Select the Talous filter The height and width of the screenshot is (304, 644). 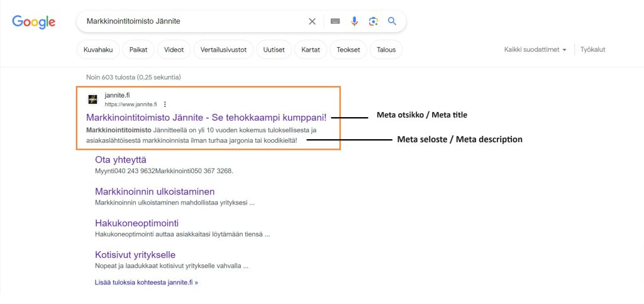click(x=386, y=50)
